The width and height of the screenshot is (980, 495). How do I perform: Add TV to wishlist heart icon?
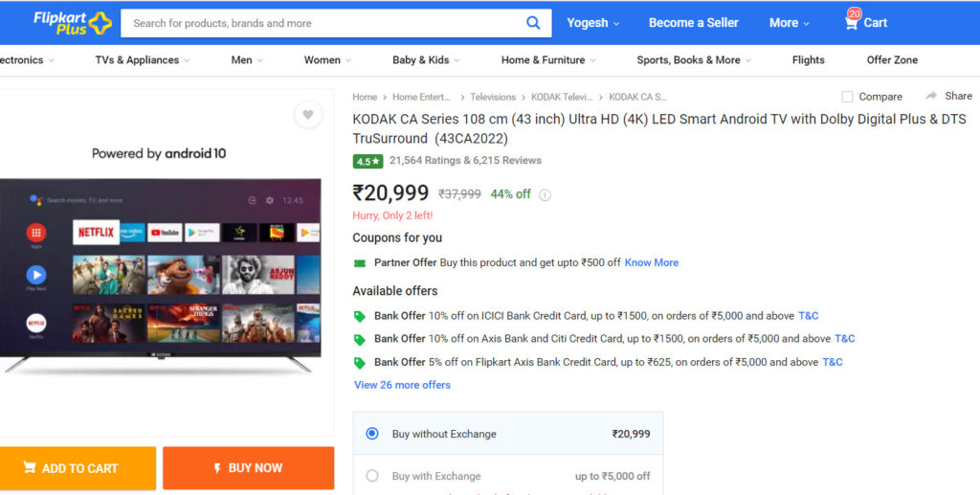click(x=307, y=114)
